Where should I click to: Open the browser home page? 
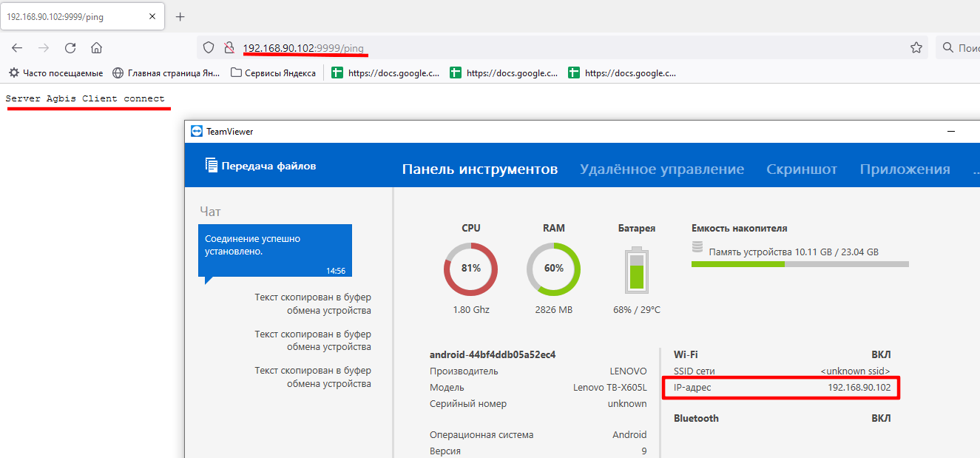click(x=96, y=48)
